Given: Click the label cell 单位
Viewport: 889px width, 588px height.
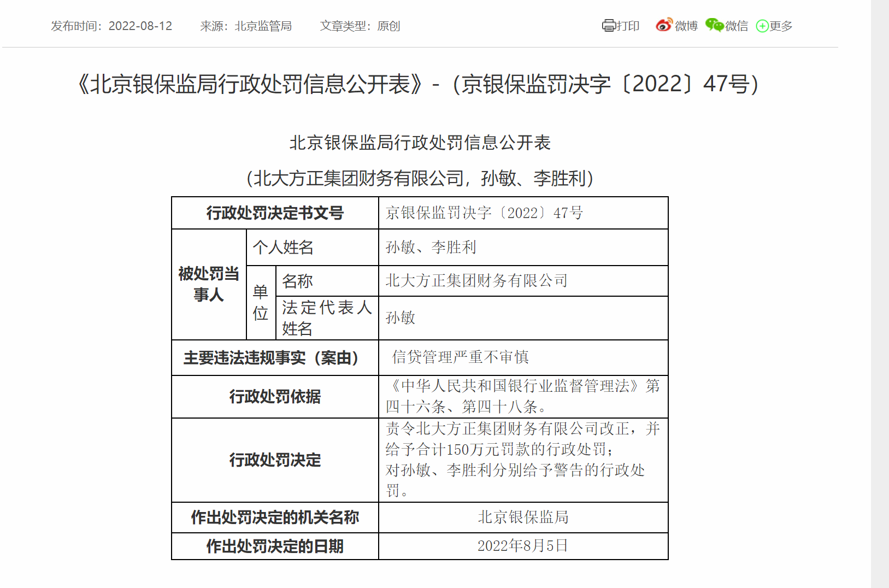Looking at the screenshot, I should 261,303.
